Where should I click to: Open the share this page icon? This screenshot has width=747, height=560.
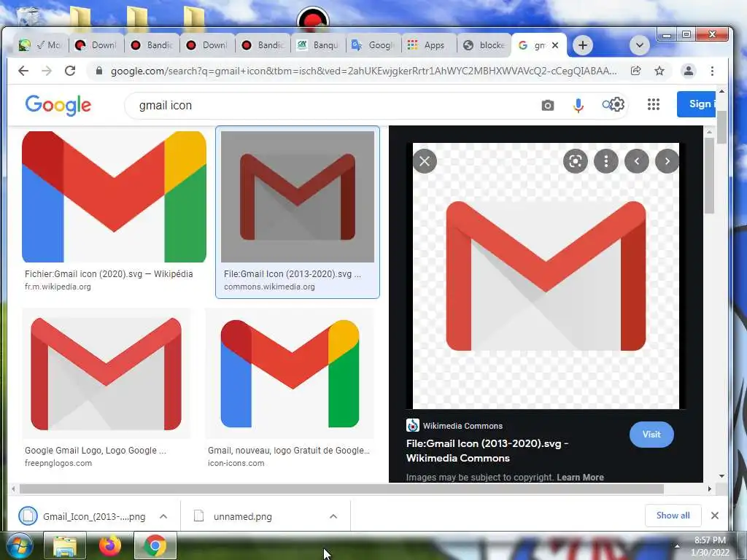635,71
